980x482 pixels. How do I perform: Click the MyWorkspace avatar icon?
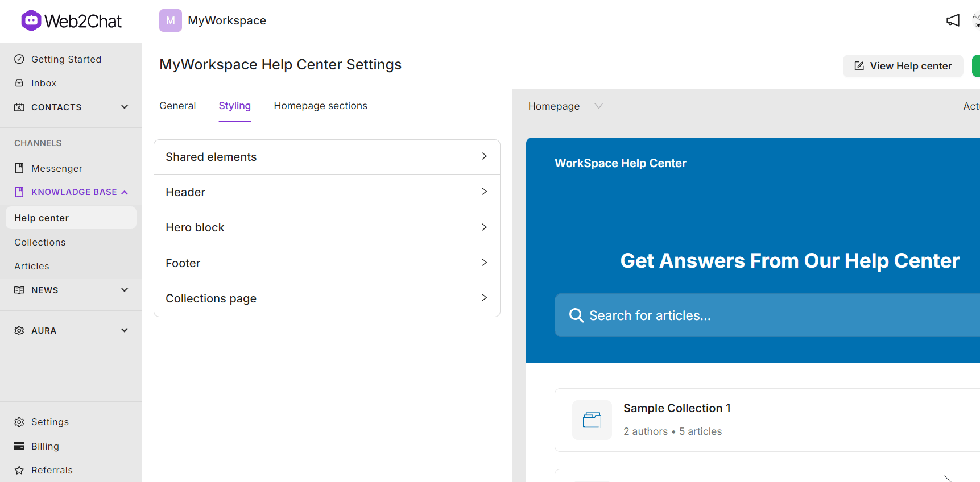pyautogui.click(x=171, y=20)
